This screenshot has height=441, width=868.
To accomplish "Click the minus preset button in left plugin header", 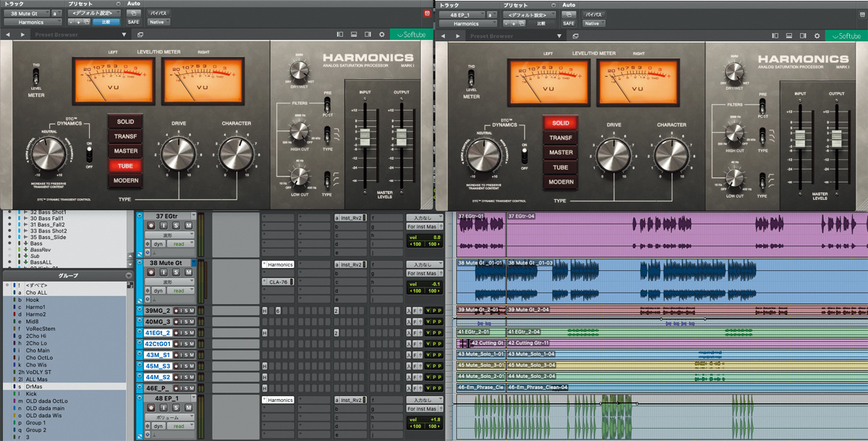I will click(x=69, y=22).
